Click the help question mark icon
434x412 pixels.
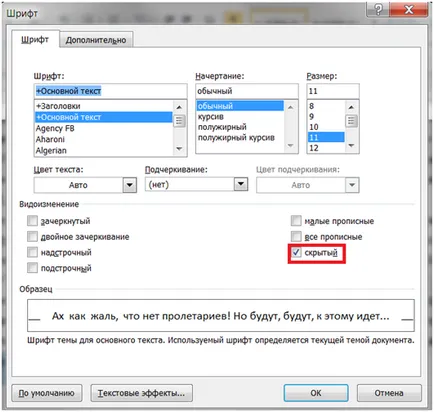[378, 10]
